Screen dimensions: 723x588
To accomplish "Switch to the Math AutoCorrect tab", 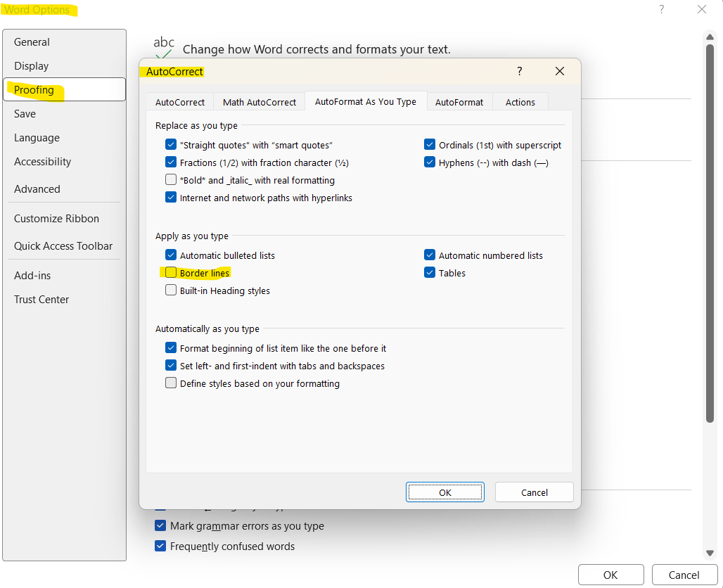I will coord(259,102).
